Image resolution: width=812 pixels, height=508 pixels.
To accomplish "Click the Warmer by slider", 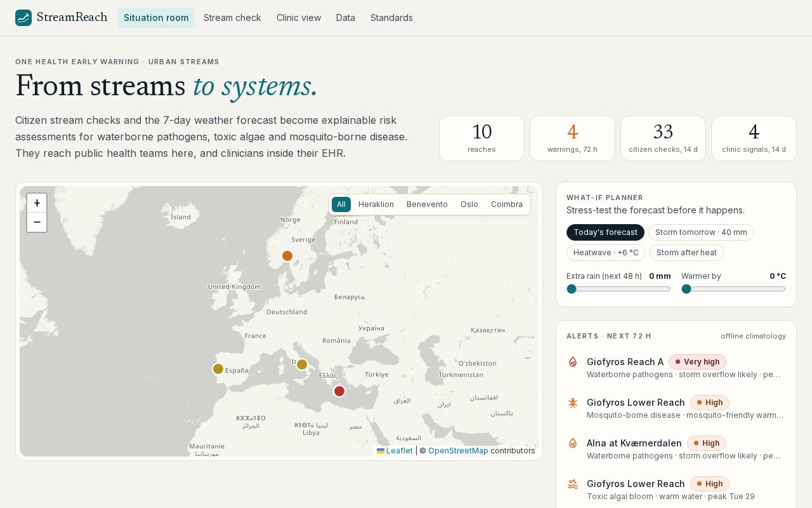I will point(733,289).
